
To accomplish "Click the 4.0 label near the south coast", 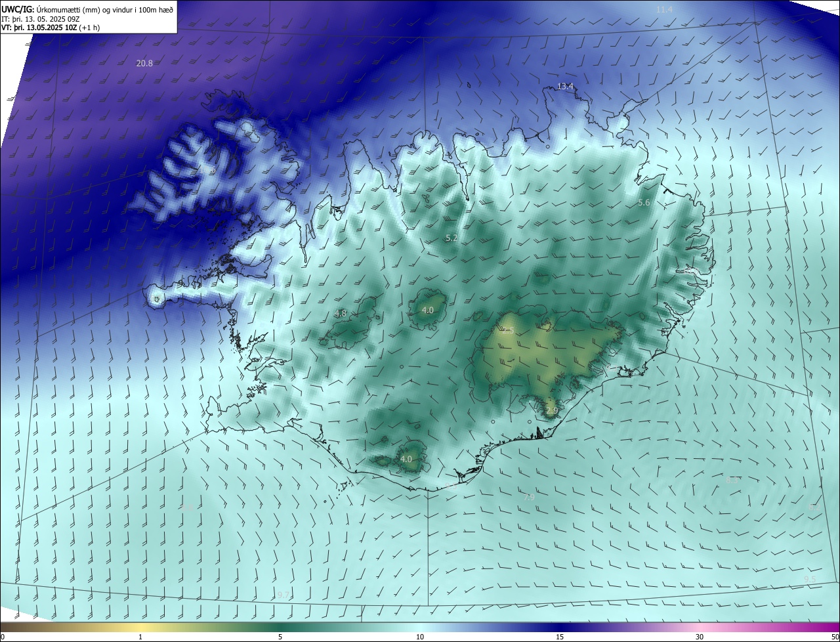I will [406, 460].
